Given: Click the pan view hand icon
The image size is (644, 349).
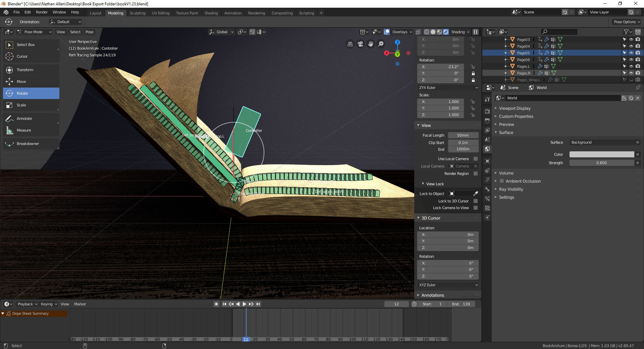Looking at the screenshot, I should point(371,44).
